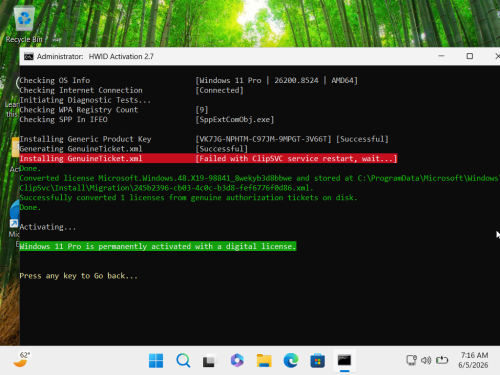Click 'Successfully converted 1 licenses' line
The height and width of the screenshot is (375, 500).
[x=188, y=198]
